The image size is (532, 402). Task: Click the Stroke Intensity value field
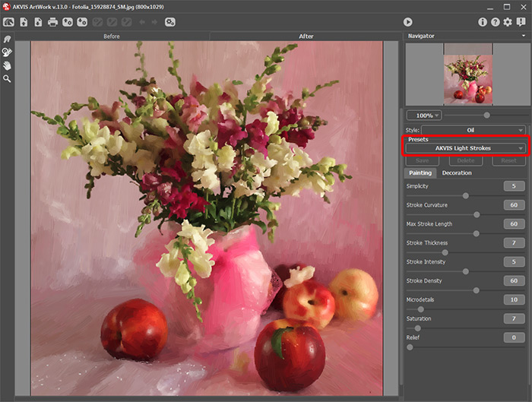point(514,261)
